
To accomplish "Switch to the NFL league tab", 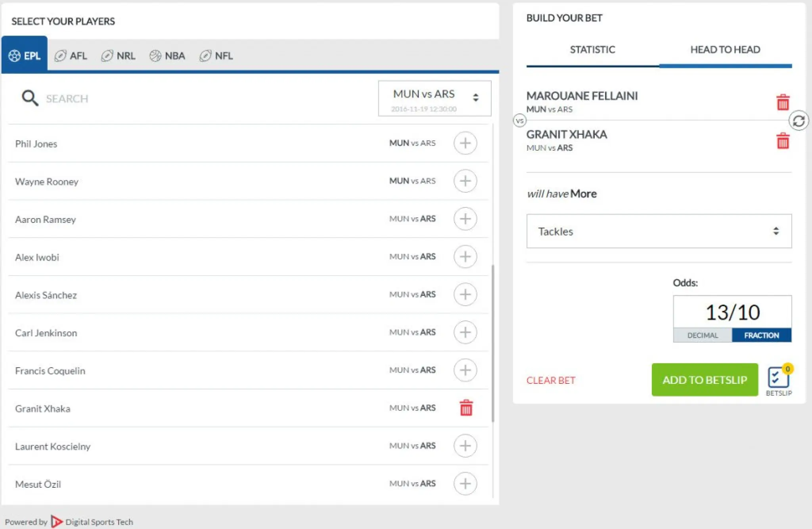I will (216, 56).
